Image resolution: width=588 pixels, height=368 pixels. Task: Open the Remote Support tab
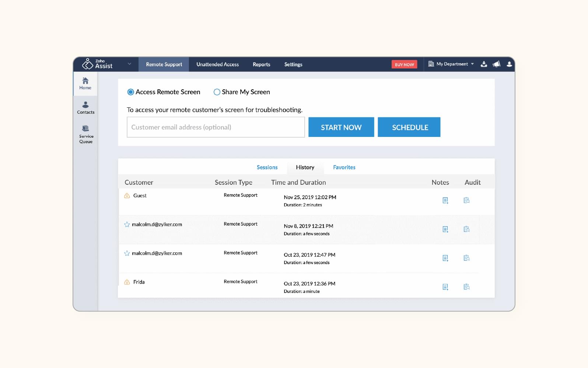pos(164,64)
